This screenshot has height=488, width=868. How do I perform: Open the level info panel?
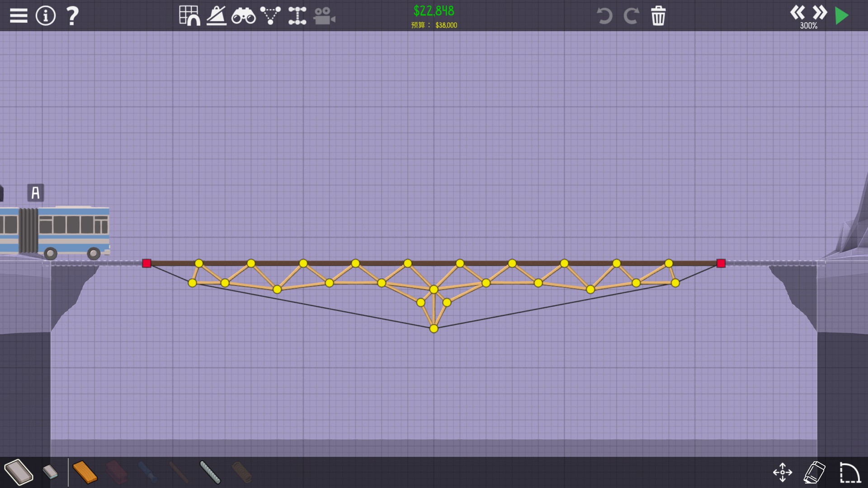pos(46,16)
